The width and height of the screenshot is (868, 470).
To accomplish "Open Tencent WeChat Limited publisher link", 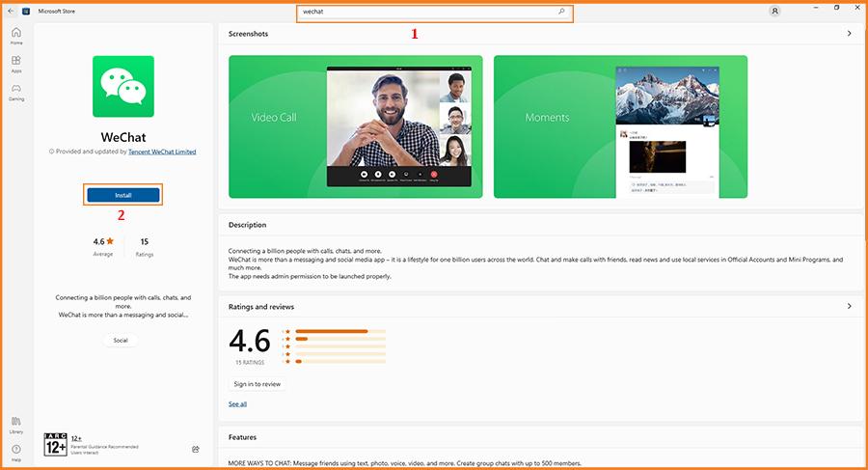I will click(x=162, y=152).
